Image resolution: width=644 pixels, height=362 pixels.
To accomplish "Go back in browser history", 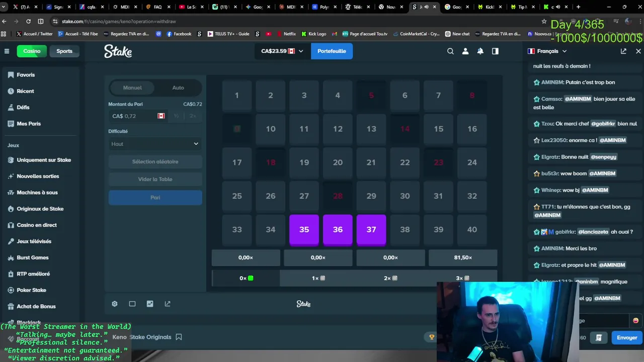I will point(5,22).
